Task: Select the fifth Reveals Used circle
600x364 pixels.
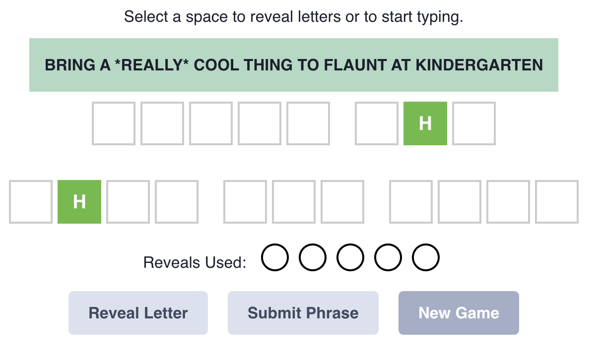Action: (425, 257)
